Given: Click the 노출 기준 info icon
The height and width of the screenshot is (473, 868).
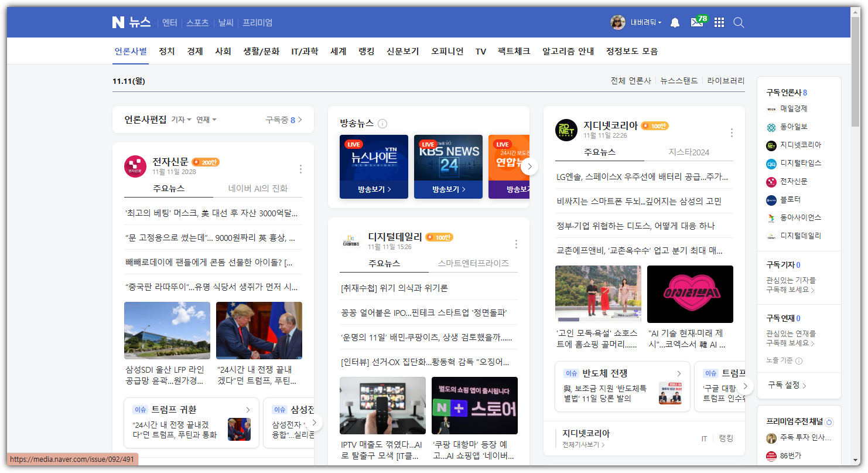Looking at the screenshot, I should 799,361.
